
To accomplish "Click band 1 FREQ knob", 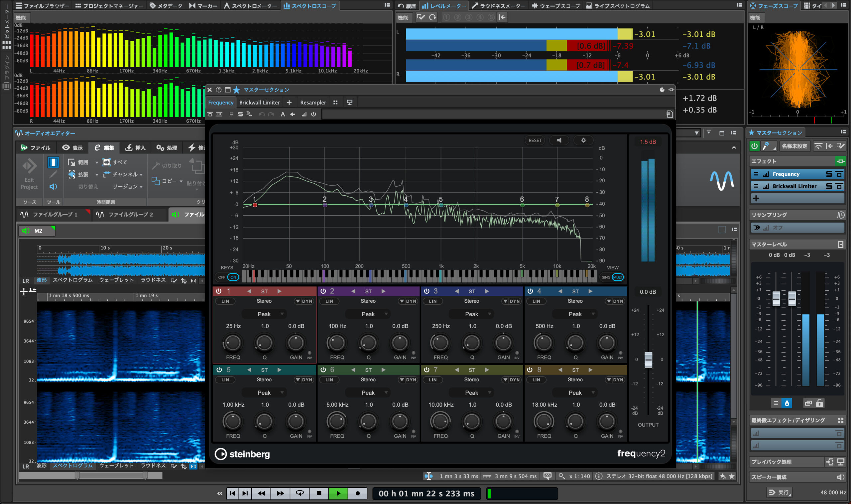I will point(233,343).
